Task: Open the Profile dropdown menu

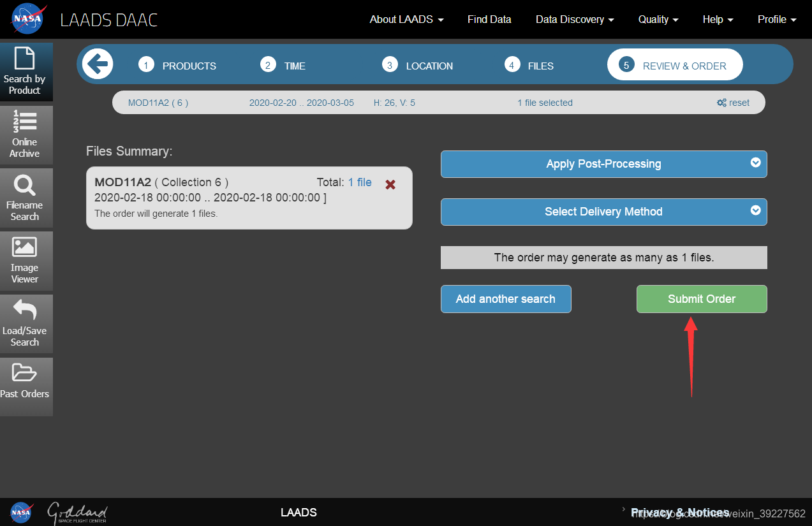Action: tap(777, 19)
